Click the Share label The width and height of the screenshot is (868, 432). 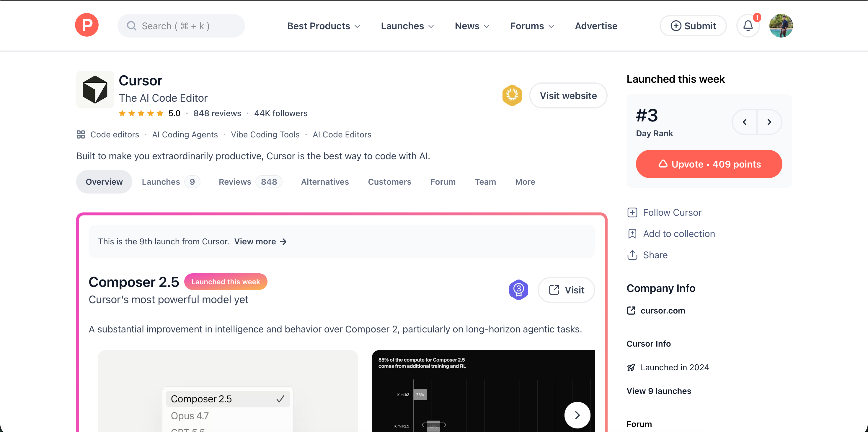(x=655, y=255)
